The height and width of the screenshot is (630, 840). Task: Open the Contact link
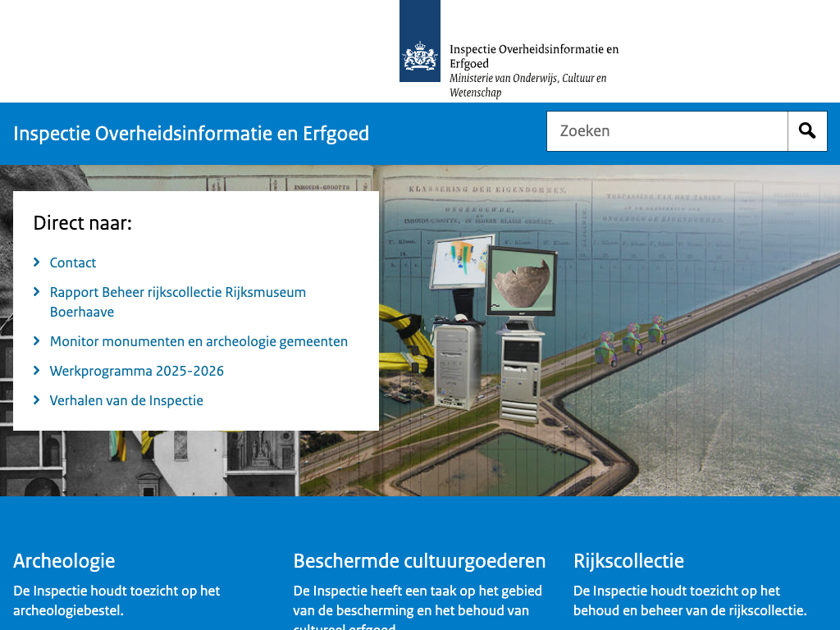73,262
